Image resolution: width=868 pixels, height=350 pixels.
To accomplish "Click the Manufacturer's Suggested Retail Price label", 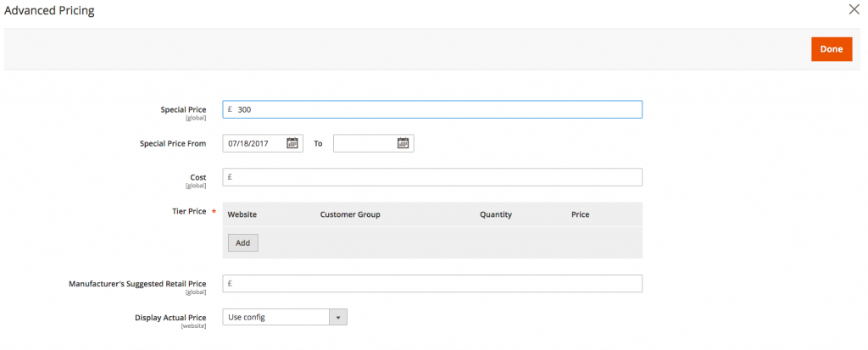I will [x=137, y=284].
